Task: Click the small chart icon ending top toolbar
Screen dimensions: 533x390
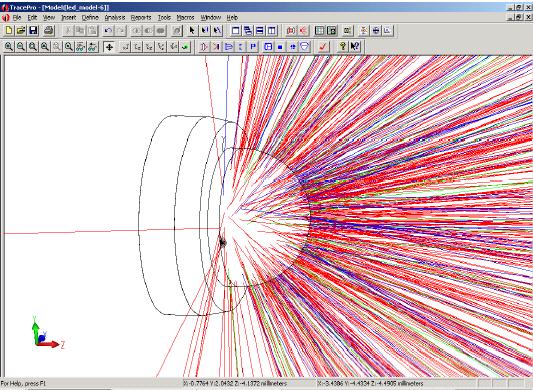Action: coord(388,31)
